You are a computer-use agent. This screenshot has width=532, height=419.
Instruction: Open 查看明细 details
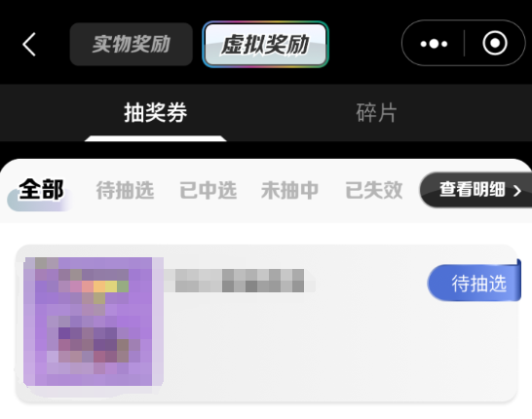(x=475, y=190)
